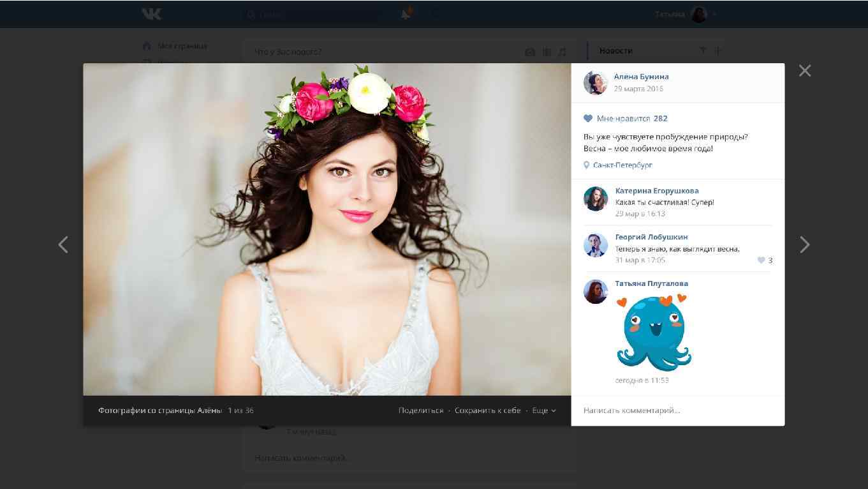The height and width of the screenshot is (489, 868).
Task: Click Алена Бунина's avatar in photo header
Action: click(596, 83)
